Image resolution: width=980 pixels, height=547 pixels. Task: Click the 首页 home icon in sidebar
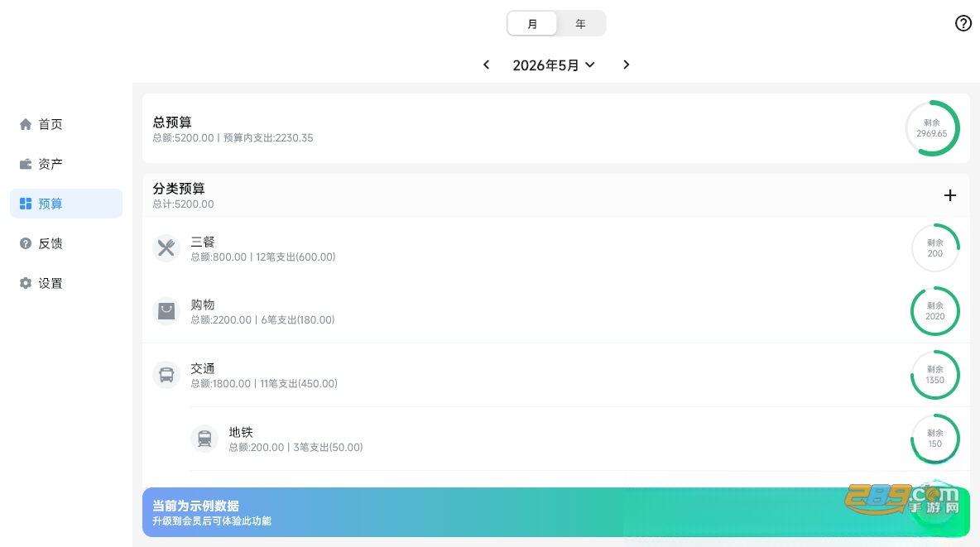point(26,124)
